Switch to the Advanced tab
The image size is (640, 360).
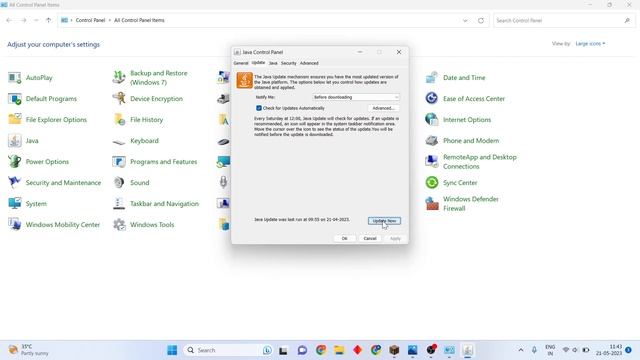tap(309, 63)
